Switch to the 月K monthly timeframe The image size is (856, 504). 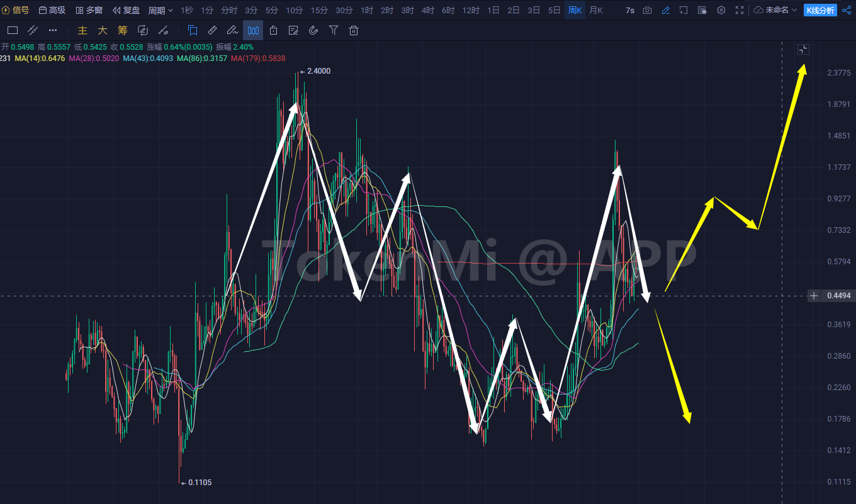[x=595, y=11]
